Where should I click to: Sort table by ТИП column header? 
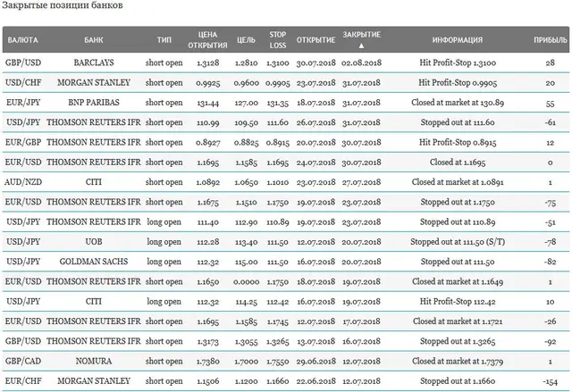(164, 39)
